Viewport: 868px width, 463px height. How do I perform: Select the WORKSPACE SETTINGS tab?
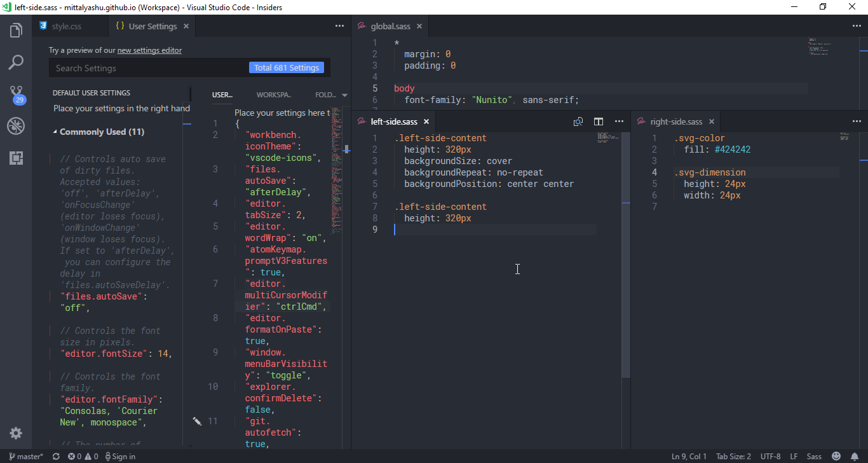coord(273,94)
